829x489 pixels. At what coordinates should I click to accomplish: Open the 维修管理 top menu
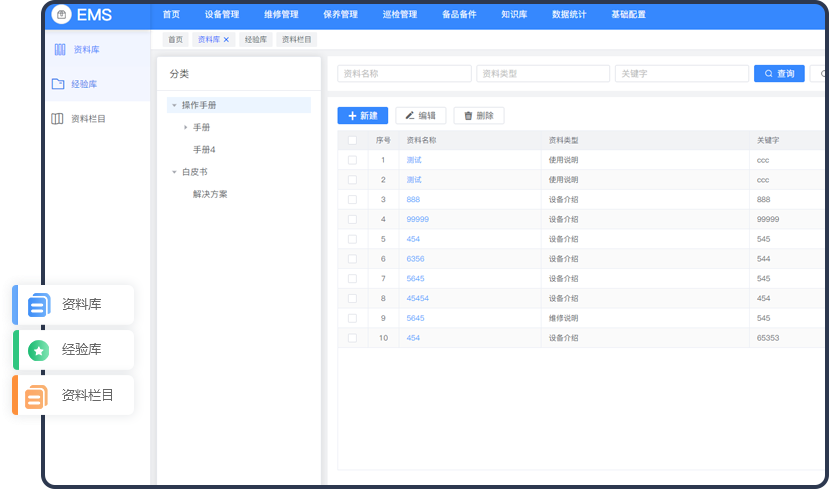(281, 14)
